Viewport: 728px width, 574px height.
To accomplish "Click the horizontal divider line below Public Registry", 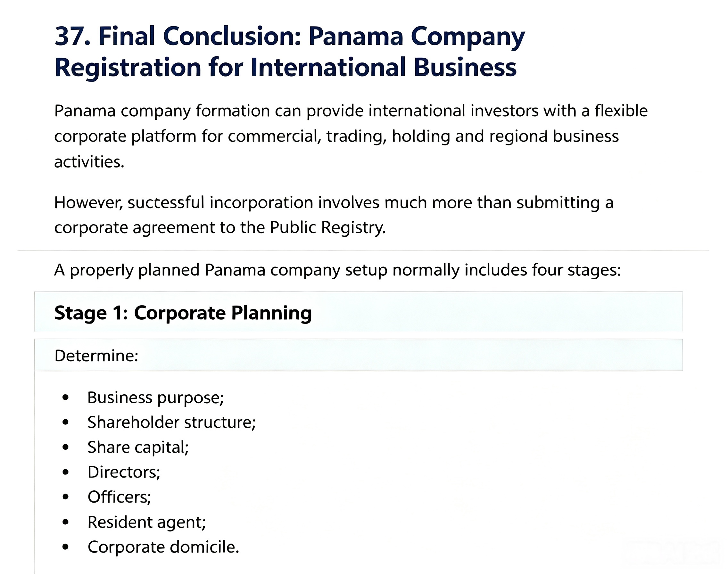I will [363, 251].
